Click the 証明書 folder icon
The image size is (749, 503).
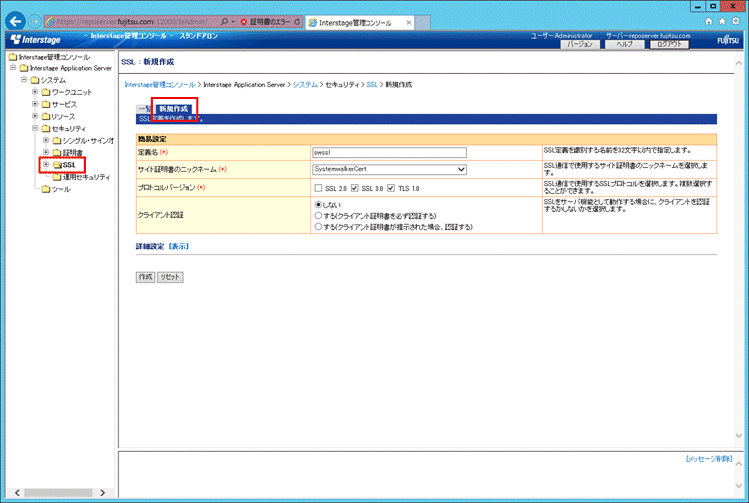point(57,153)
